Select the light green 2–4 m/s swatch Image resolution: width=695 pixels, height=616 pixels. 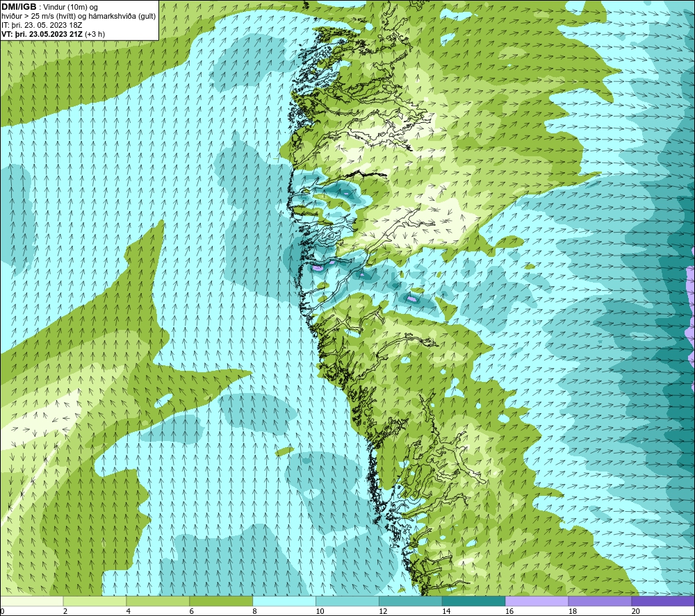95,601
